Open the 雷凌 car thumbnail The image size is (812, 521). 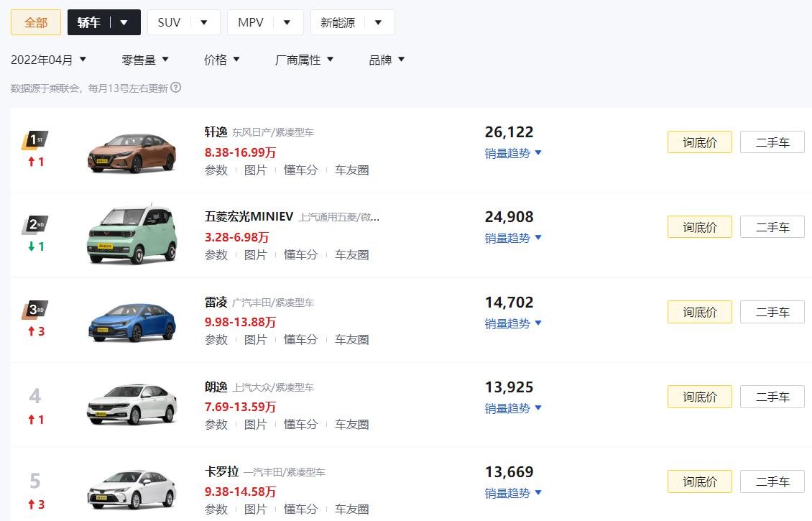(132, 322)
